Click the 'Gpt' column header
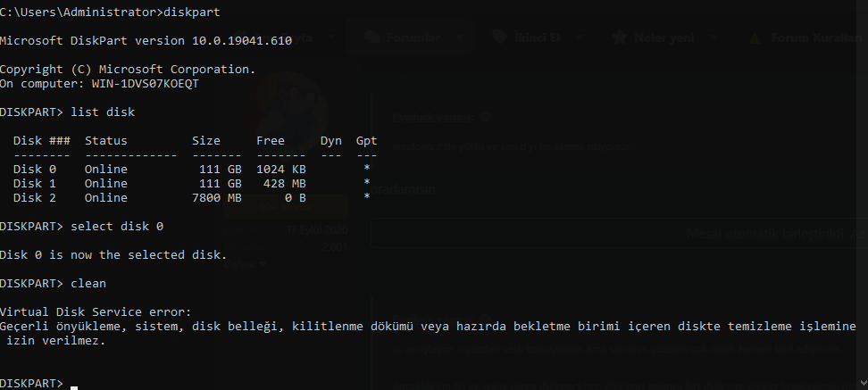 point(366,140)
